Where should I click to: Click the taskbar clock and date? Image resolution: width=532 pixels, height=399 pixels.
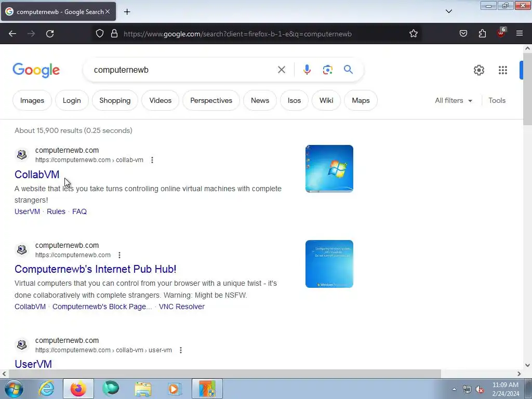pos(506,389)
